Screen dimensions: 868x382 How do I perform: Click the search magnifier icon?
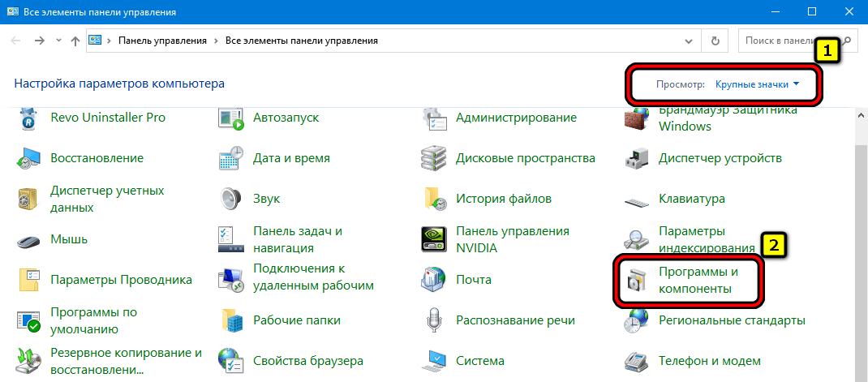(846, 41)
